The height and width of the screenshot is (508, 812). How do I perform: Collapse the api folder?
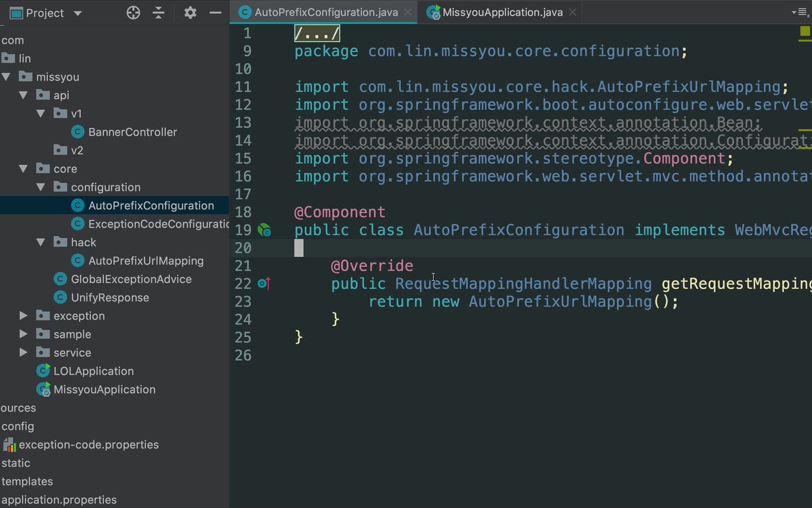24,95
